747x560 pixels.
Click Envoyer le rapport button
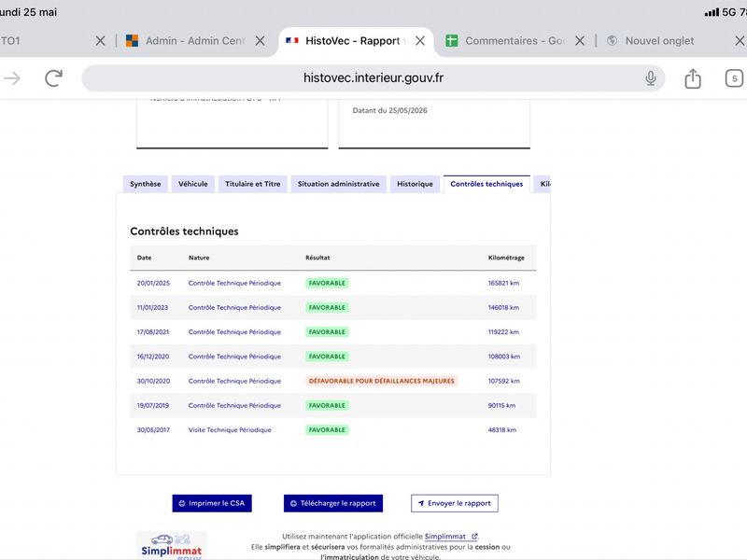pyautogui.click(x=455, y=503)
